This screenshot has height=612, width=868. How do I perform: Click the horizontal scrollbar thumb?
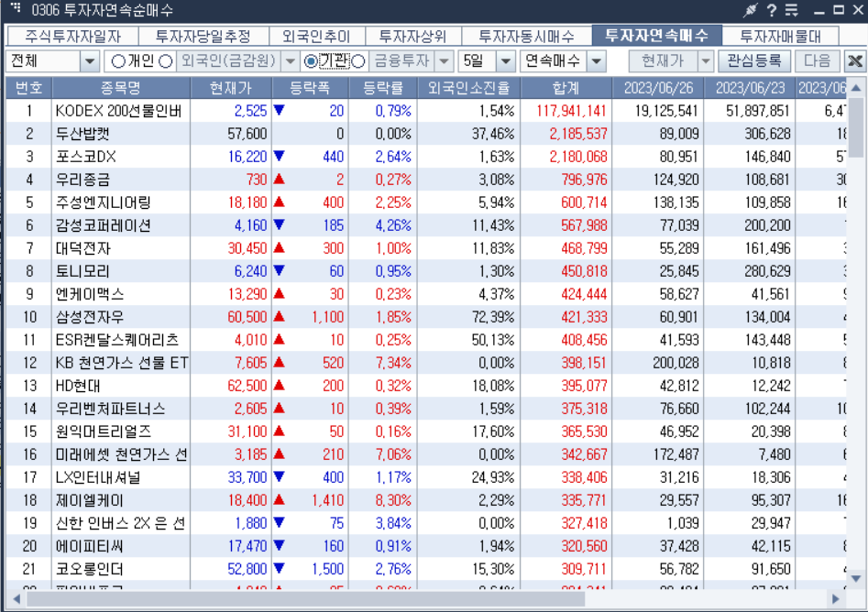(305, 599)
